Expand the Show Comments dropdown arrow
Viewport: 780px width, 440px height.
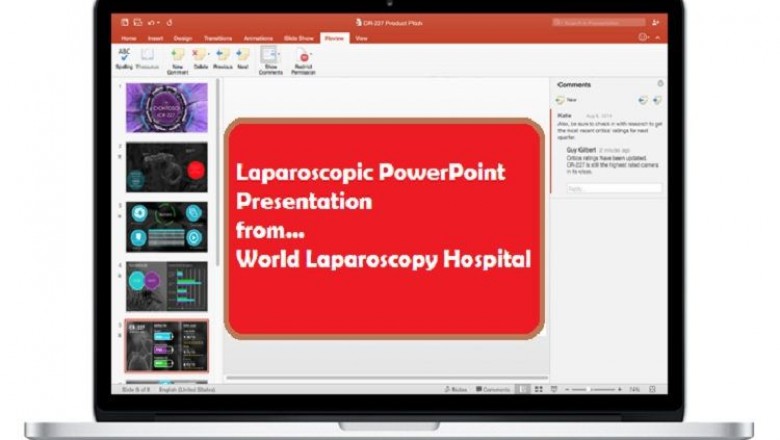[279, 54]
